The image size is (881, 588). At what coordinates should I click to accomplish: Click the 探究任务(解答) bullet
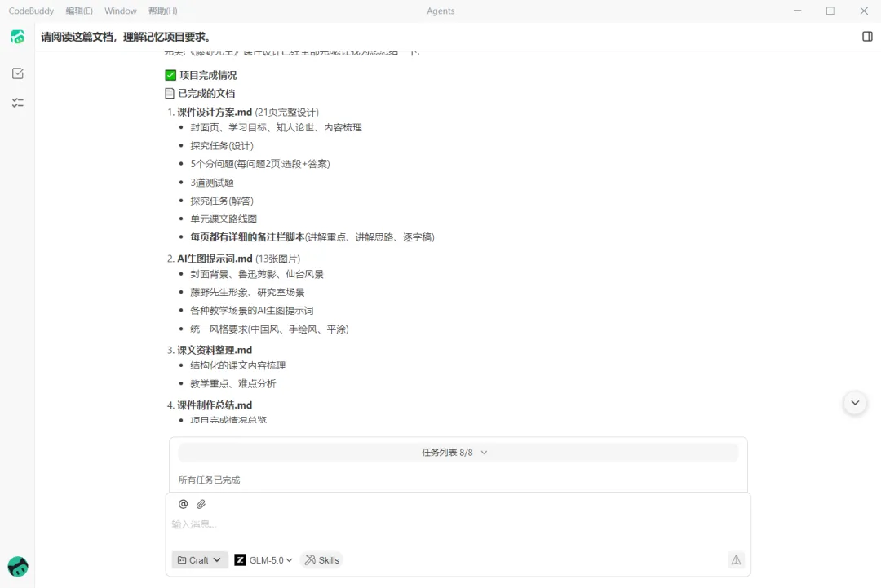point(222,201)
